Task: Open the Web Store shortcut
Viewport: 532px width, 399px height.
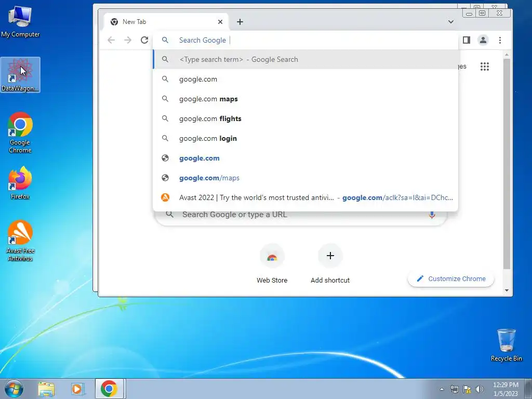Action: click(272, 263)
